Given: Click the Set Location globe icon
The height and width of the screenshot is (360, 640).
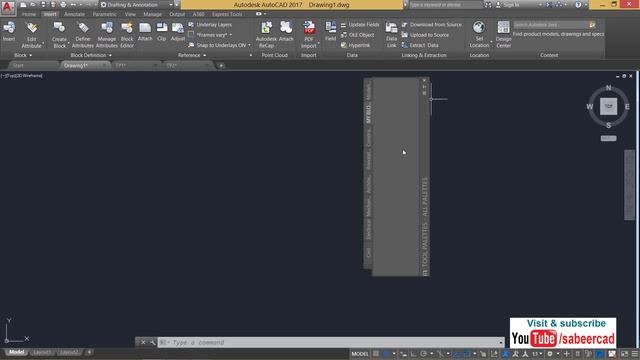Looking at the screenshot, I should pyautogui.click(x=479, y=27).
